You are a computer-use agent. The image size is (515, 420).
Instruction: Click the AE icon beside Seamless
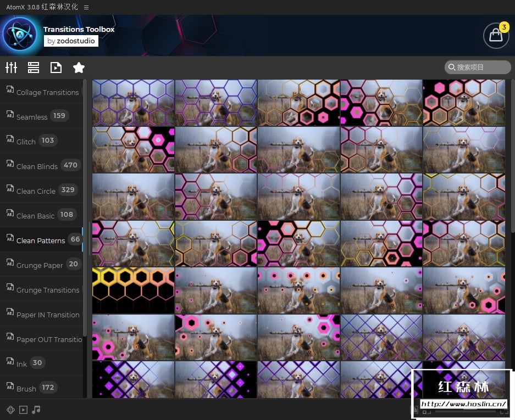[10, 114]
